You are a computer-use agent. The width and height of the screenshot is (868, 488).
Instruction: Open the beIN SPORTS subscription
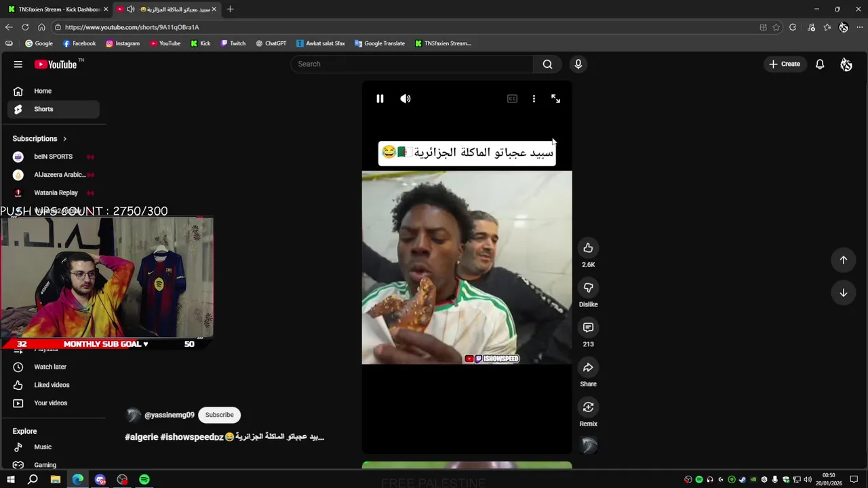(x=54, y=157)
